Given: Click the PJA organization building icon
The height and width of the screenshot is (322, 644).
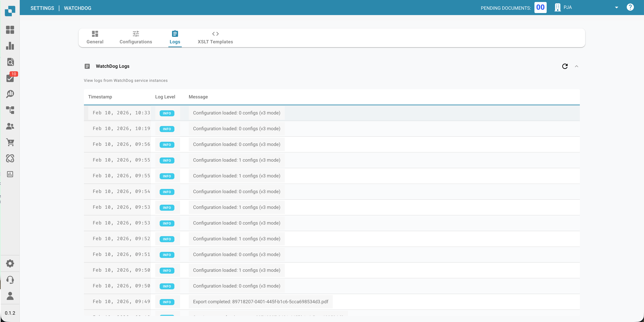Looking at the screenshot, I should (x=557, y=7).
